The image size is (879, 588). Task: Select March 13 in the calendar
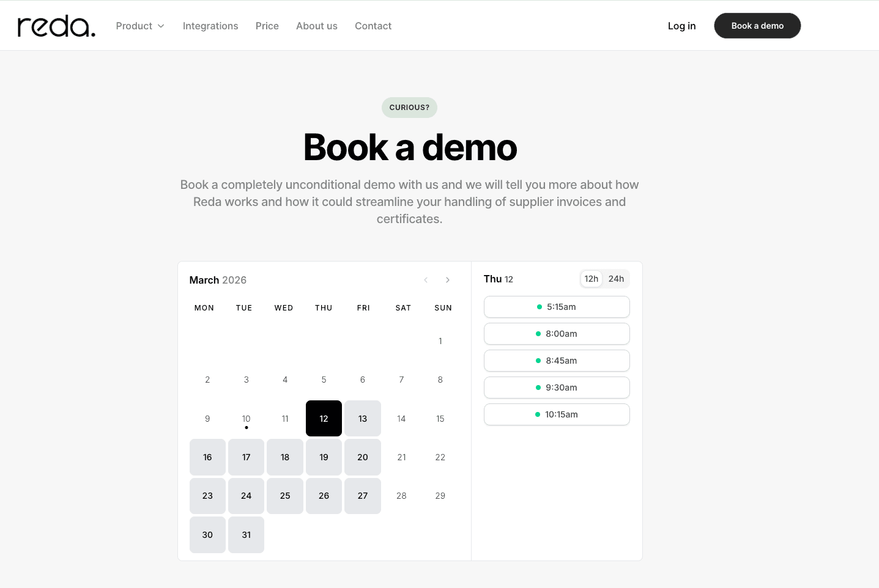363,419
